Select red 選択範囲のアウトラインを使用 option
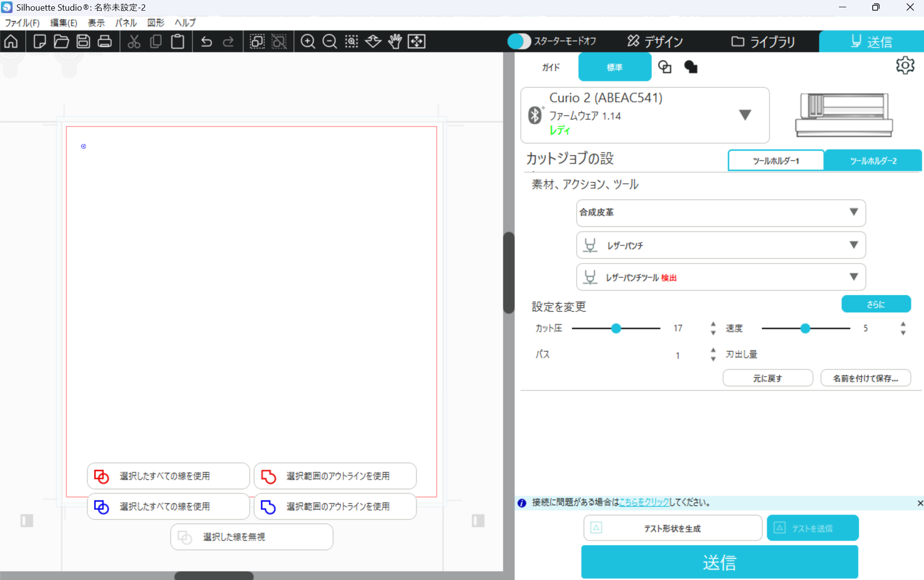This screenshot has width=924, height=580. pos(335,476)
